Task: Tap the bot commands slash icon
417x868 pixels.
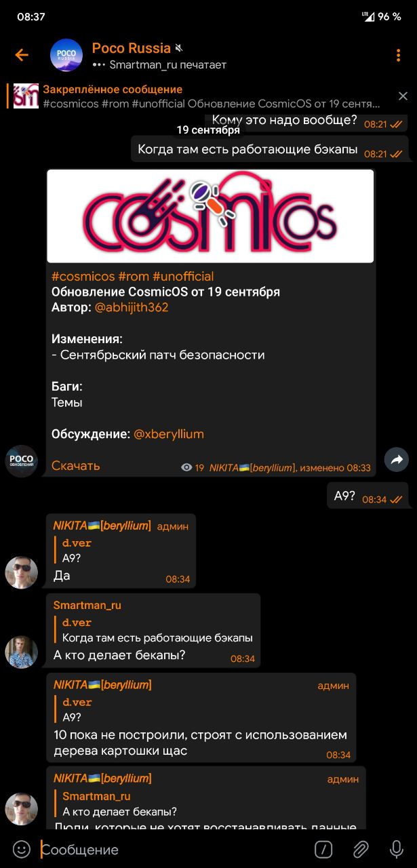Action: 324,849
